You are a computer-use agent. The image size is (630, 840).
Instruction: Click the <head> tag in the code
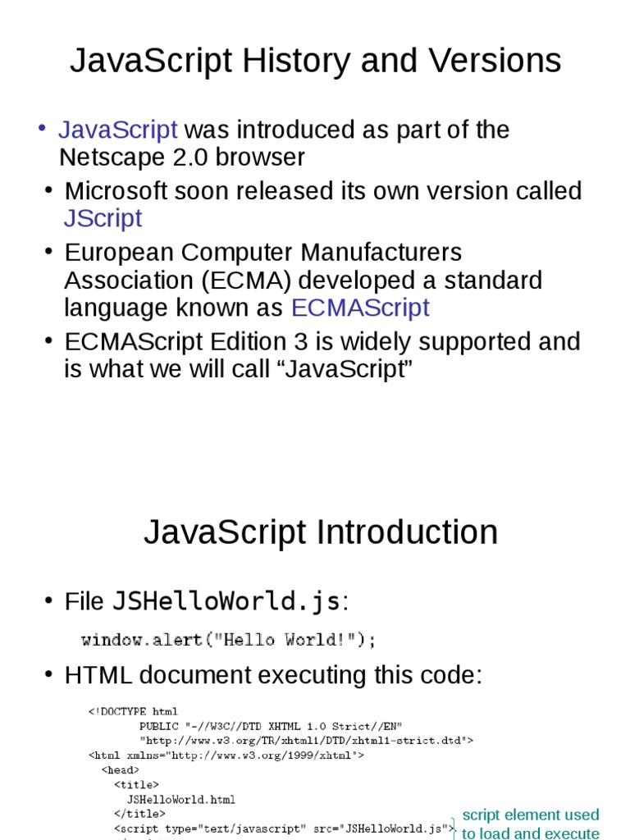point(120,769)
